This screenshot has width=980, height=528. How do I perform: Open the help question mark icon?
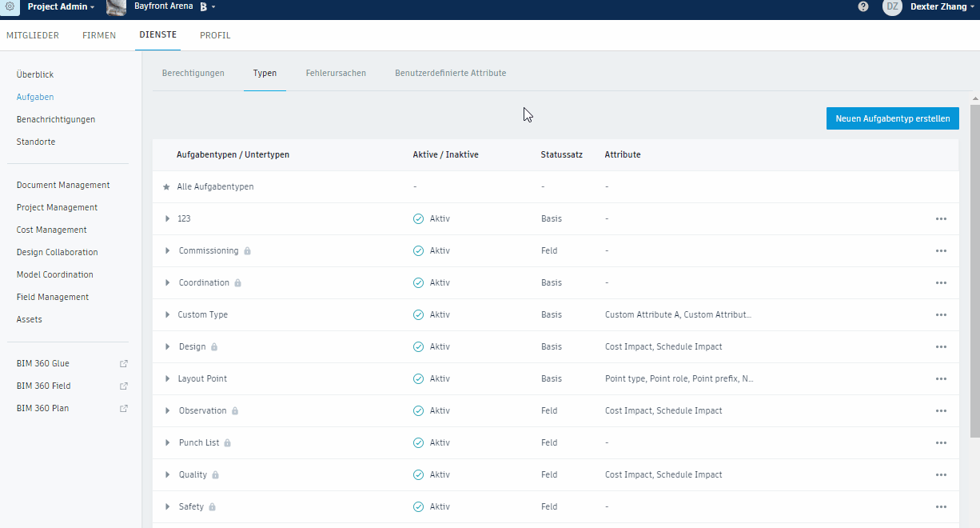point(863,6)
